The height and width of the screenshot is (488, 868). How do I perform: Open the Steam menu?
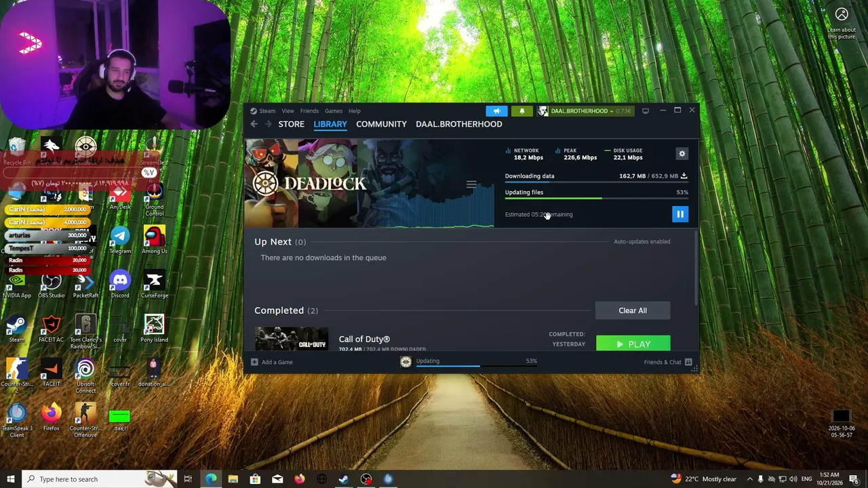tap(267, 111)
